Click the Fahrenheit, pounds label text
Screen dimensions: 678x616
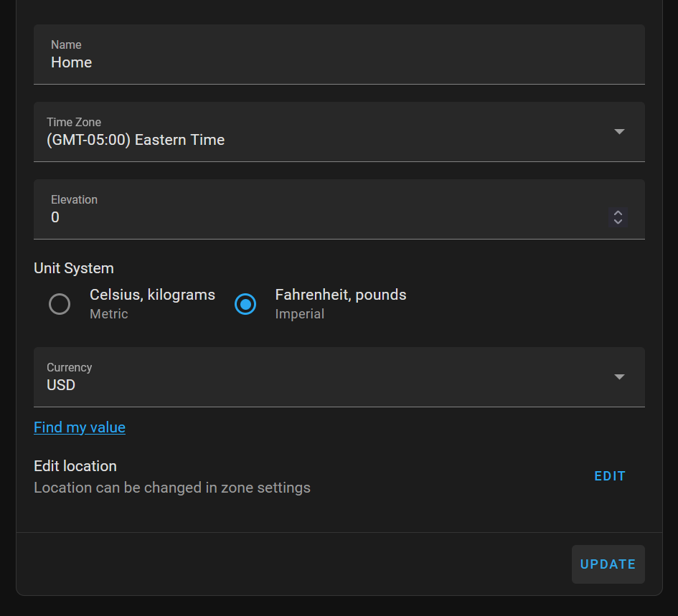341,295
